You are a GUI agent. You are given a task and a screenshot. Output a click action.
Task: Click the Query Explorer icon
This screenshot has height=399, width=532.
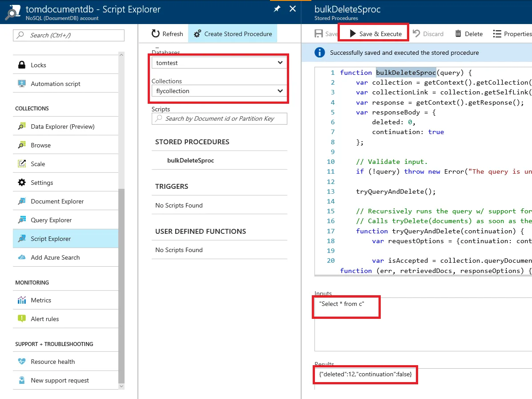click(22, 220)
